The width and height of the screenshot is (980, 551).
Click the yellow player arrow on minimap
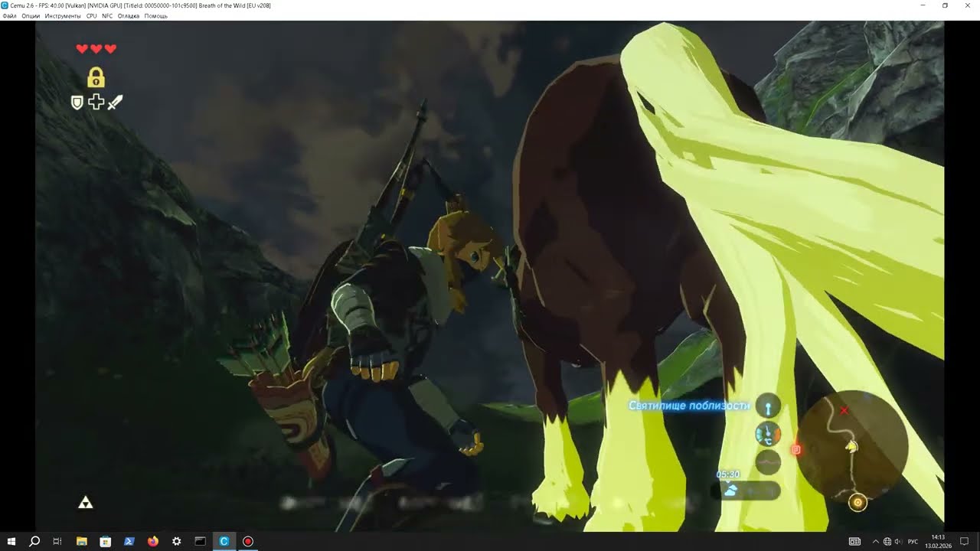click(x=851, y=445)
